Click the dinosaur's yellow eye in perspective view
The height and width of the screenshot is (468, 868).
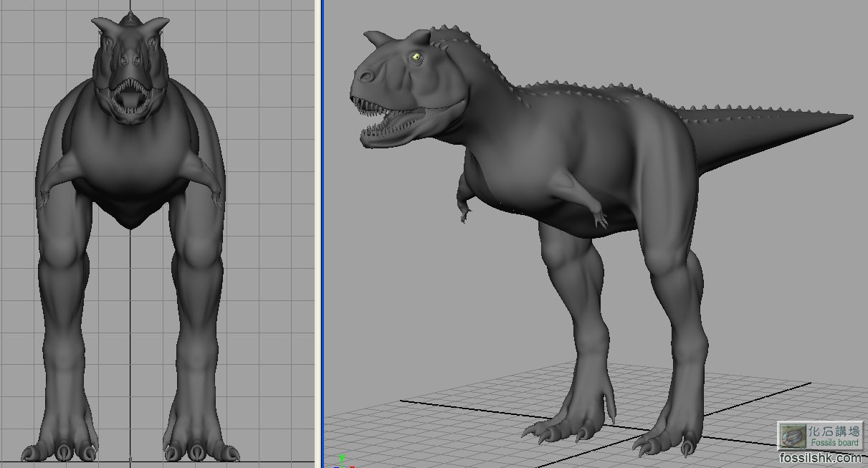415,57
